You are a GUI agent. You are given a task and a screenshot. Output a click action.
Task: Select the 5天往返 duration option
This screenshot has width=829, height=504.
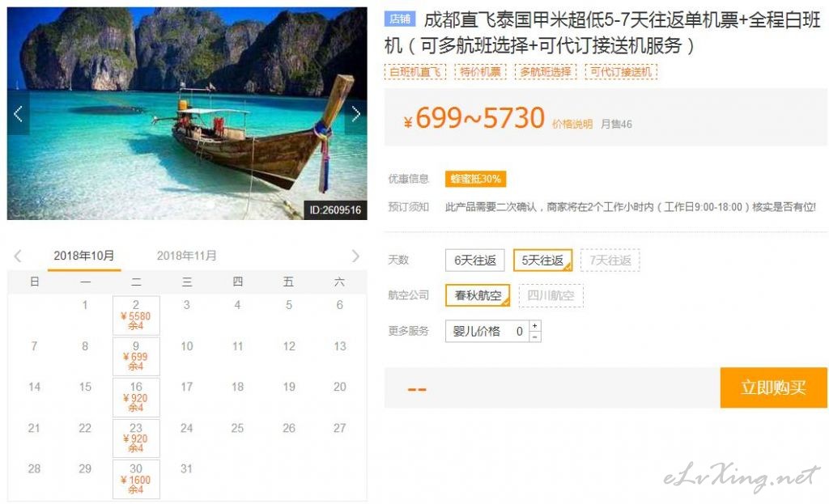point(542,260)
